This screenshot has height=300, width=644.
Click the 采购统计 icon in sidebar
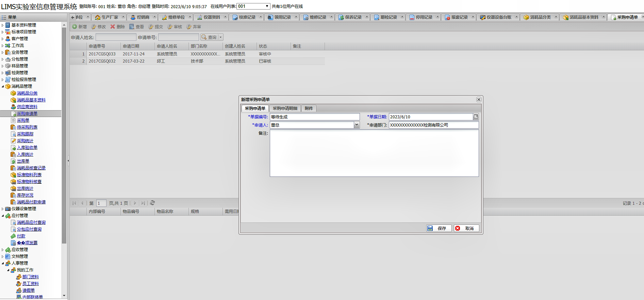13,141
